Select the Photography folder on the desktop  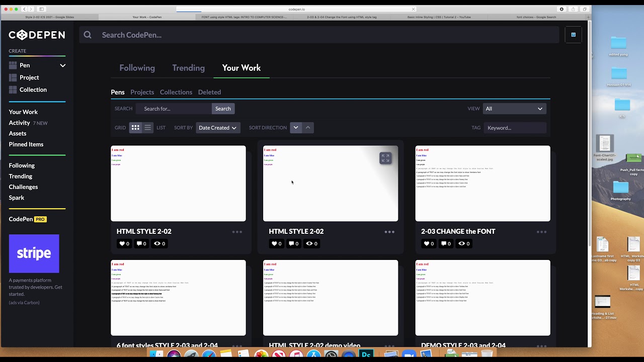620,191
